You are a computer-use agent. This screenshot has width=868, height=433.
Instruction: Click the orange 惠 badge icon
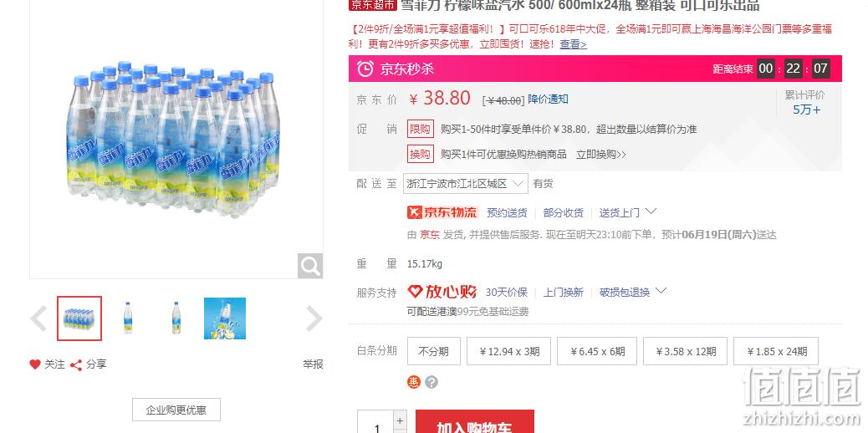pyautogui.click(x=414, y=382)
